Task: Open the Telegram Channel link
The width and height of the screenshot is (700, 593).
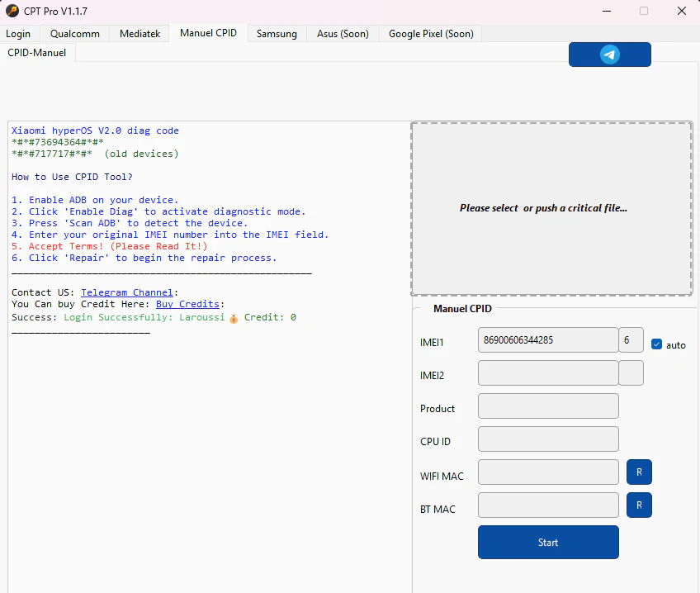Action: click(127, 292)
